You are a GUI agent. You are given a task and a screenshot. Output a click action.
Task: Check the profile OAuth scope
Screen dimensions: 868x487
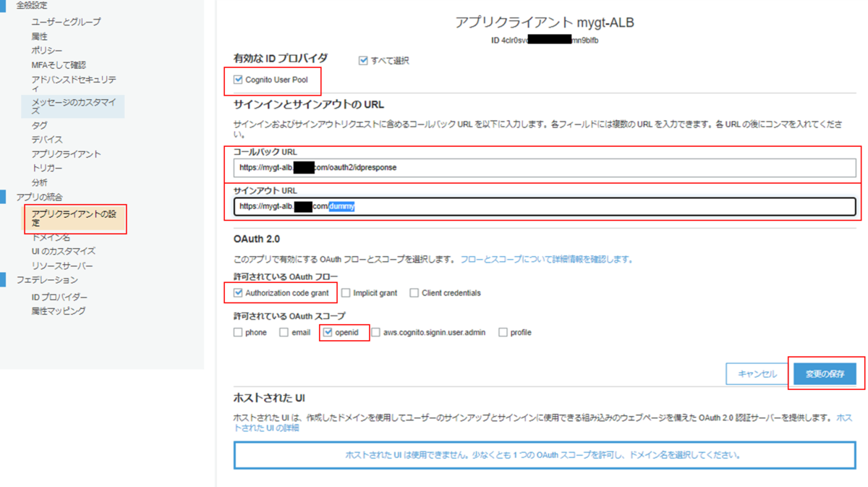click(x=502, y=332)
